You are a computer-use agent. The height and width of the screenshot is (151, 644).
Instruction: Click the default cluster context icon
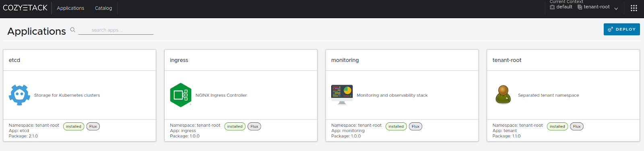(x=552, y=7)
